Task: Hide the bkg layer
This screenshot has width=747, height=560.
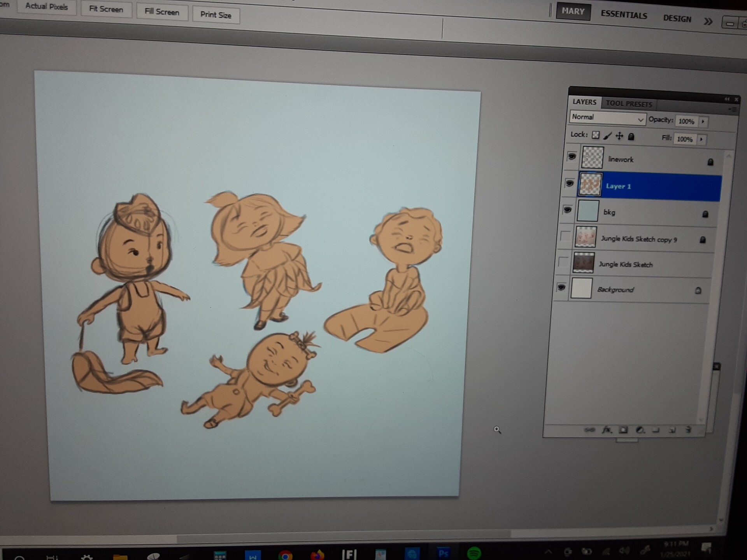Action: coord(568,210)
